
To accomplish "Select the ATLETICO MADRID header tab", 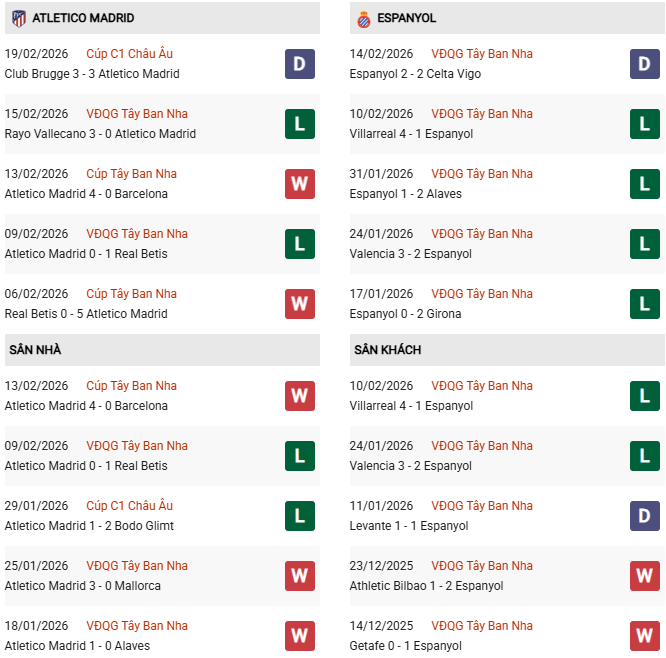I will click(x=83, y=18).
